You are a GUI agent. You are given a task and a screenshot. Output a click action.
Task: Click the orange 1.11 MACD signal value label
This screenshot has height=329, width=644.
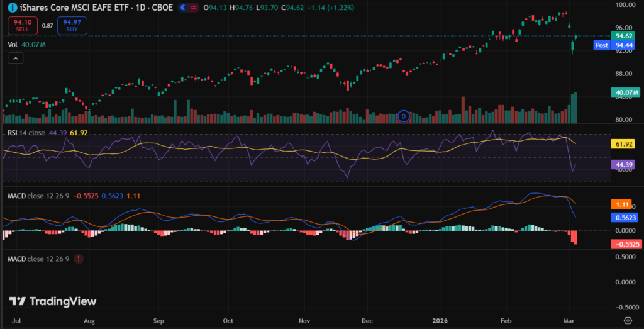(x=625, y=204)
